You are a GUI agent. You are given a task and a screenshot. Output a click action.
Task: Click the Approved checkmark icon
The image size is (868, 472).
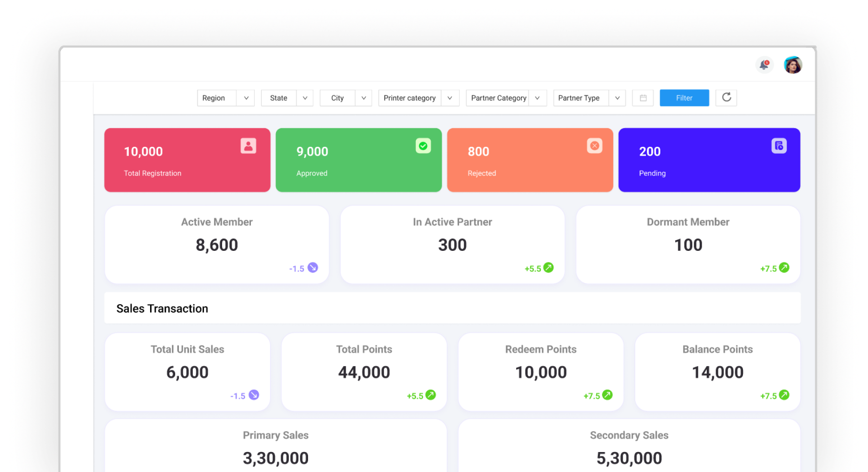click(x=423, y=146)
